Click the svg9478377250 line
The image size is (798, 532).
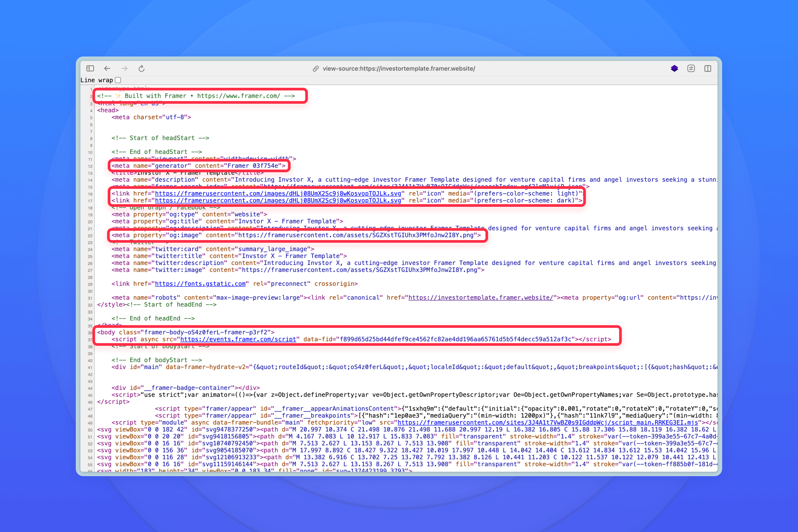tap(407, 430)
